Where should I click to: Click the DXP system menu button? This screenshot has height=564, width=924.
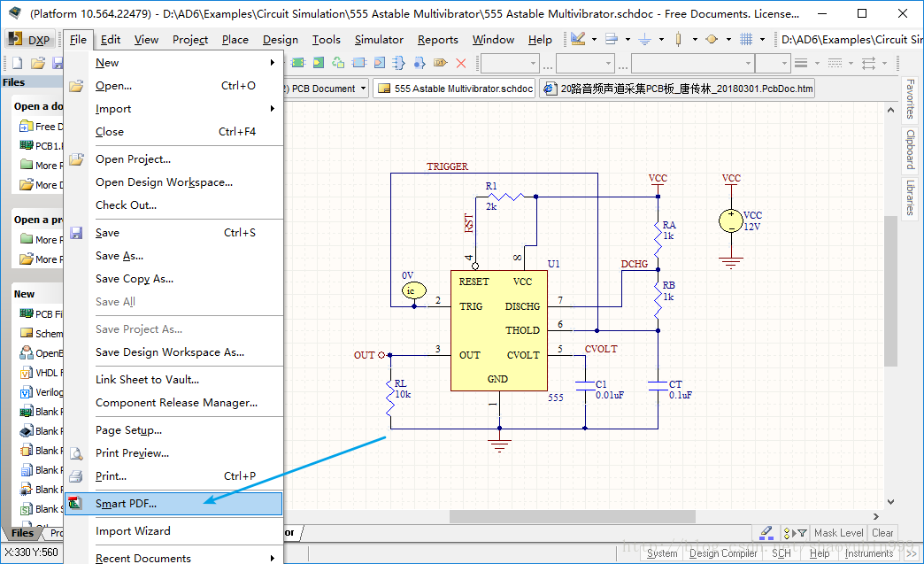tap(31, 40)
